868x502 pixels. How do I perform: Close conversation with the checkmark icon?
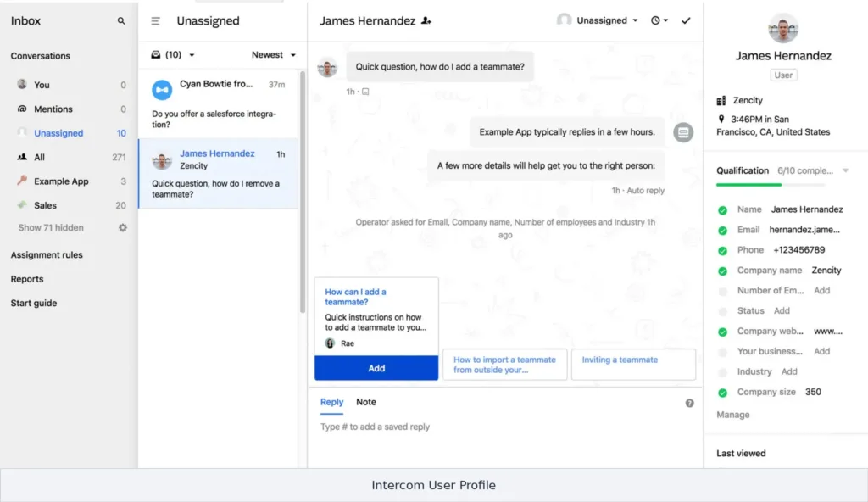point(686,20)
